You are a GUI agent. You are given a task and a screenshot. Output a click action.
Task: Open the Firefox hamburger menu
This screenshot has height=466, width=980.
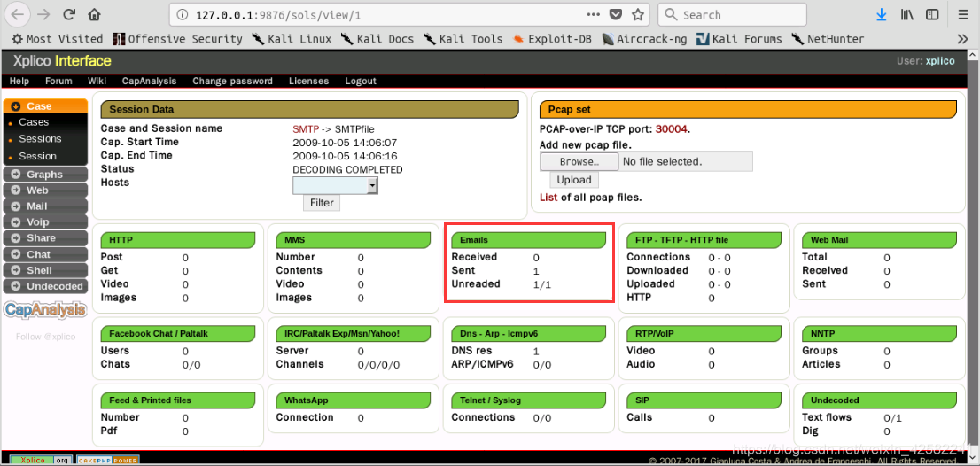point(963,14)
